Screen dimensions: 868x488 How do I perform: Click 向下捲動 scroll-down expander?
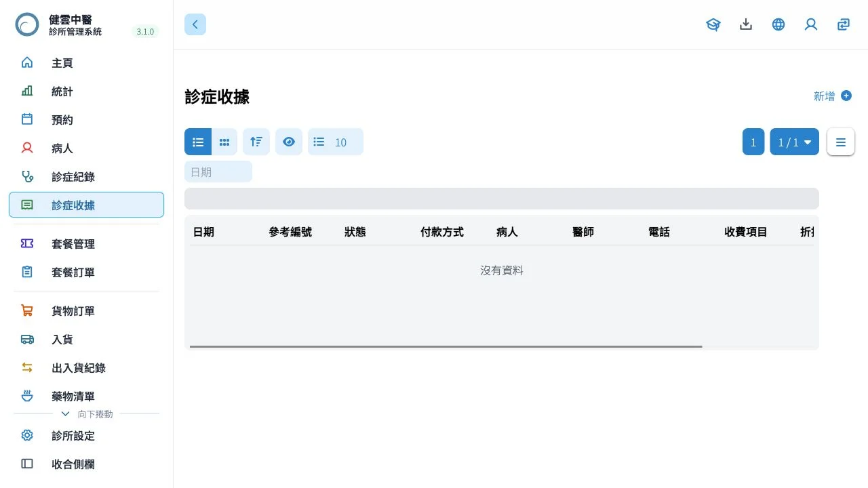tap(87, 413)
